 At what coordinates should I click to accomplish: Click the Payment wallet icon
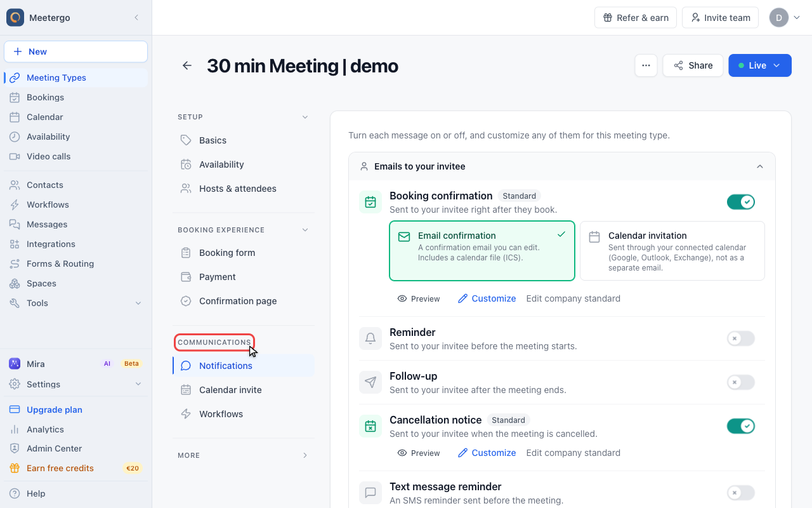[x=186, y=277]
